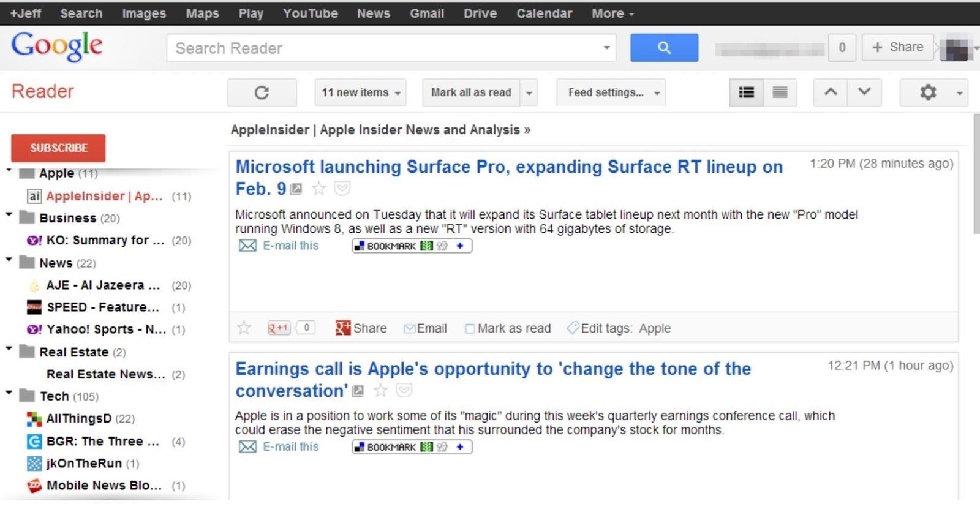Click the red Subscribe button
Screen dimensions: 980x512
point(58,148)
